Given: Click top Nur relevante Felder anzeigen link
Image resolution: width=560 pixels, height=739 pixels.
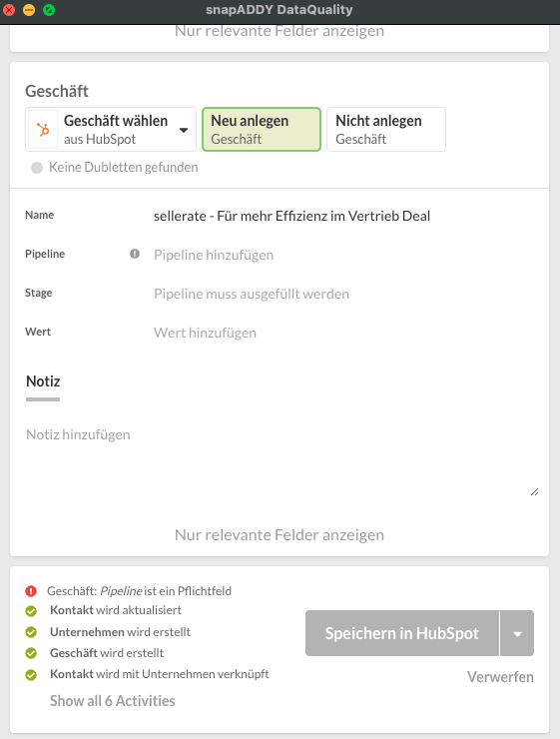Looking at the screenshot, I should (280, 31).
